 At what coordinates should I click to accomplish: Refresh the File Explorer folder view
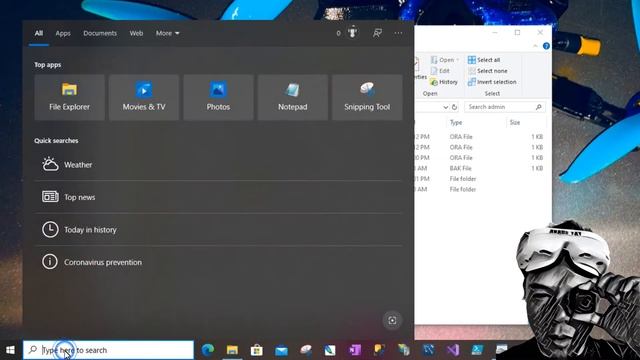click(x=454, y=107)
